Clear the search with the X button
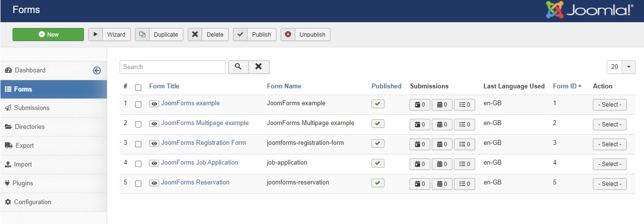Screen dimensions: 644x224 259,67
